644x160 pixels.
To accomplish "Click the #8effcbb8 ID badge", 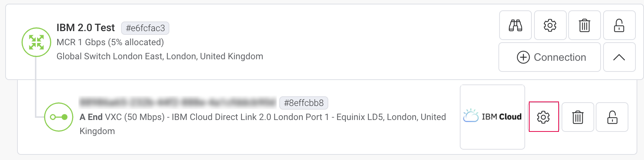I will pyautogui.click(x=303, y=103).
